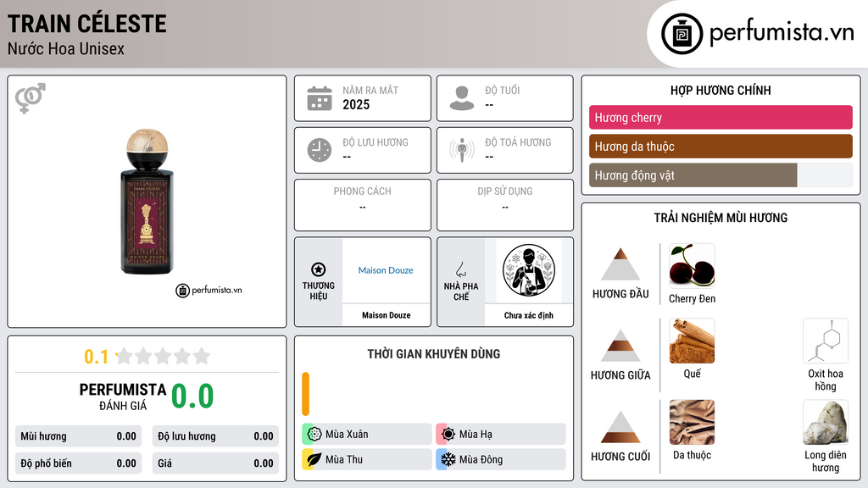The image size is (868, 488).
Task: Click the Chưa xác định perfumer label
Action: (x=529, y=315)
